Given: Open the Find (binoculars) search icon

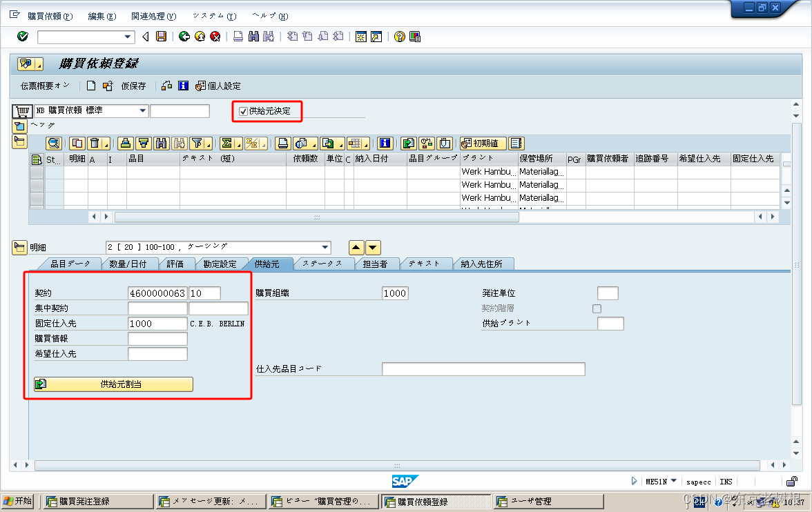Looking at the screenshot, I should coord(254,37).
